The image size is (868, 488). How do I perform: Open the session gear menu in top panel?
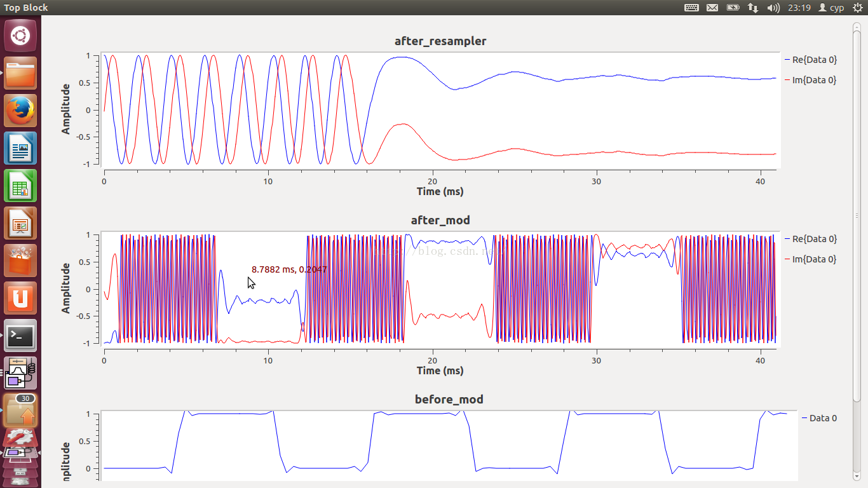857,8
